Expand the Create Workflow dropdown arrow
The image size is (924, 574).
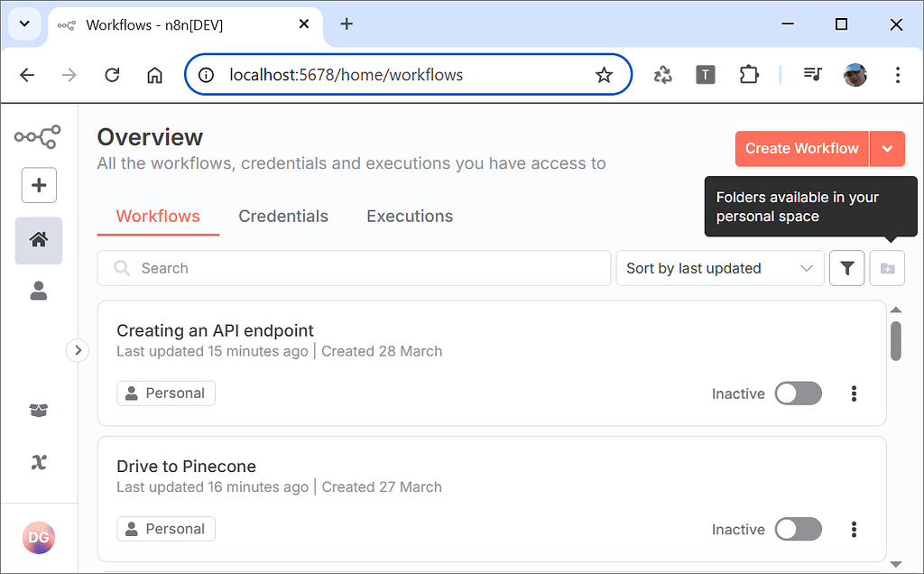[887, 148]
